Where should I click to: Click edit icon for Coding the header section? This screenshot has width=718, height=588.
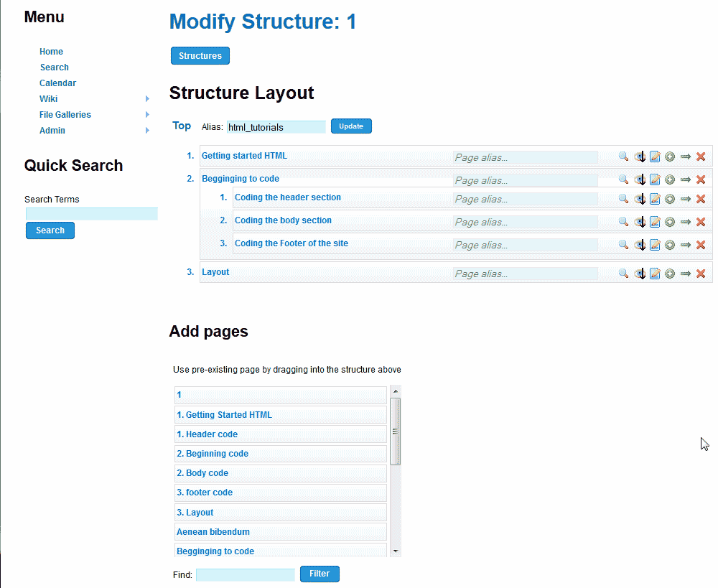point(655,199)
